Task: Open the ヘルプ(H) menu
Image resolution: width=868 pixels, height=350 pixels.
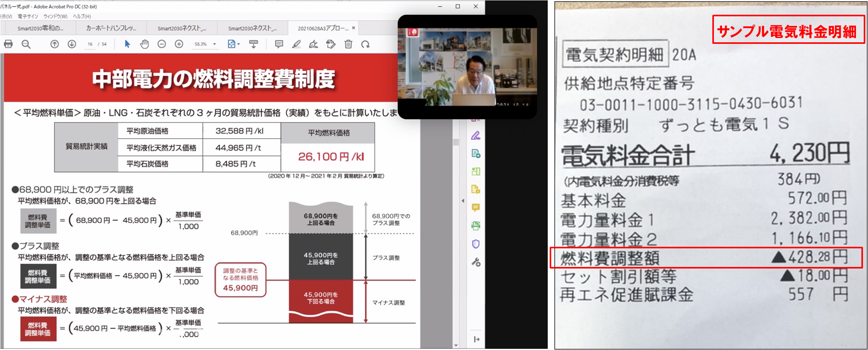Action: tap(82, 16)
